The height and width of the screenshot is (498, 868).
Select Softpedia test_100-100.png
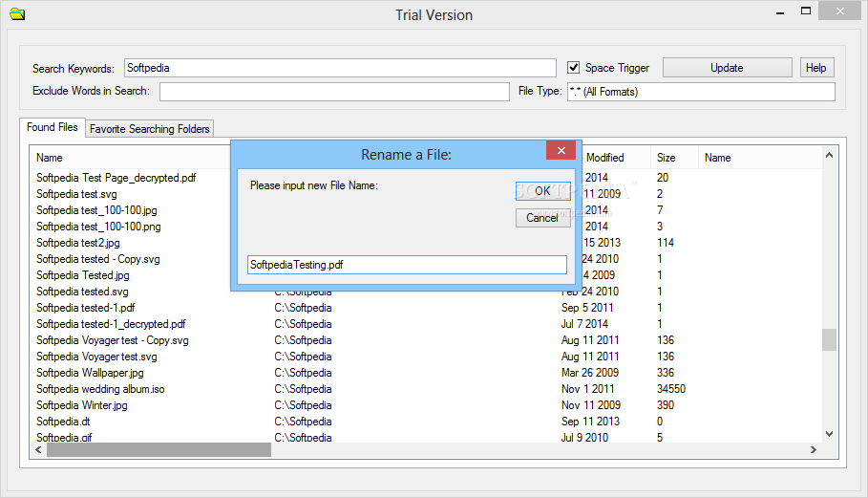[98, 226]
